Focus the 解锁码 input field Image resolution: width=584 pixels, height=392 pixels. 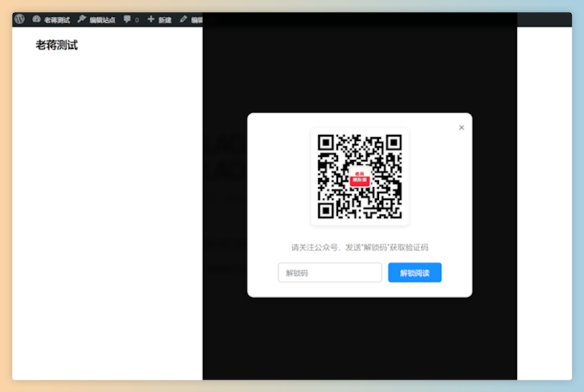pyautogui.click(x=330, y=272)
